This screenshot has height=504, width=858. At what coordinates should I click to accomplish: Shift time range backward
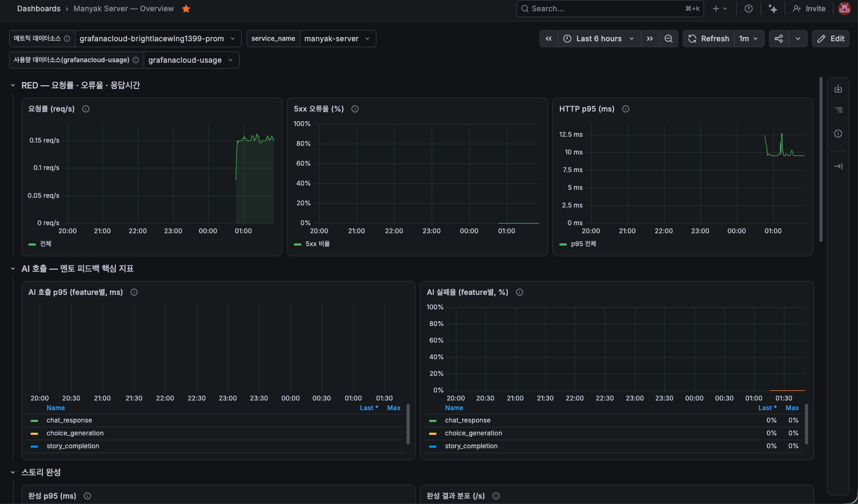click(x=549, y=39)
